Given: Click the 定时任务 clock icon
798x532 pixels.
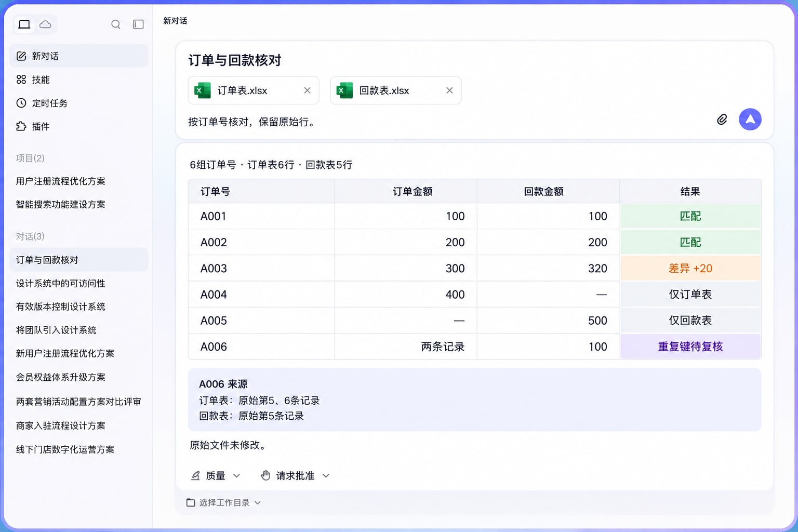Looking at the screenshot, I should 21,103.
